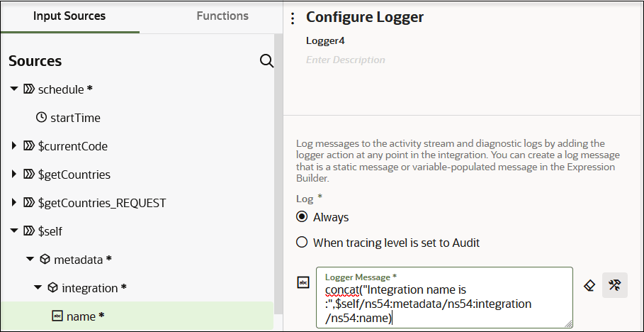This screenshot has width=644, height=332.
Task: Expand the $currentCode node
Action: pos(14,145)
